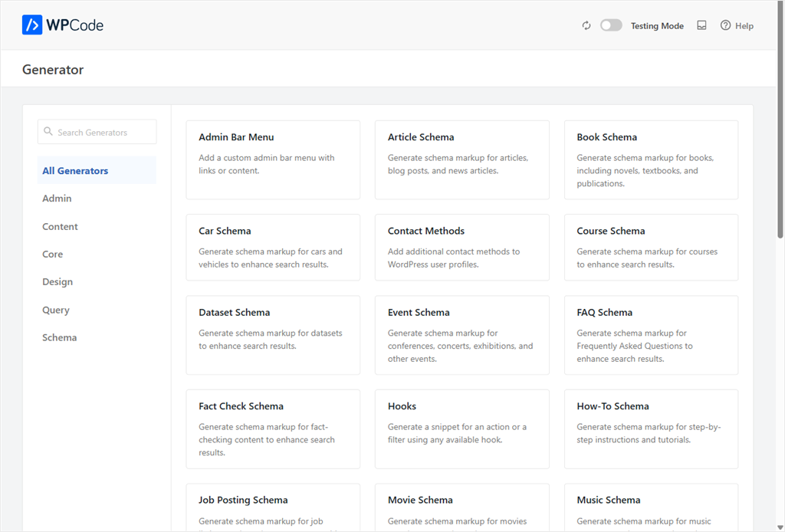
Task: Open the FAQ Schema generator card
Action: (x=651, y=335)
